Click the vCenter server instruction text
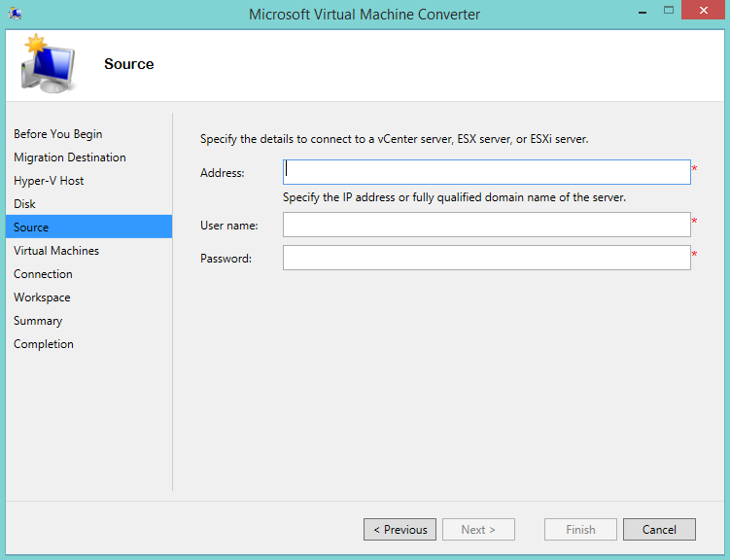Image resolution: width=730 pixels, height=560 pixels. coord(395,139)
